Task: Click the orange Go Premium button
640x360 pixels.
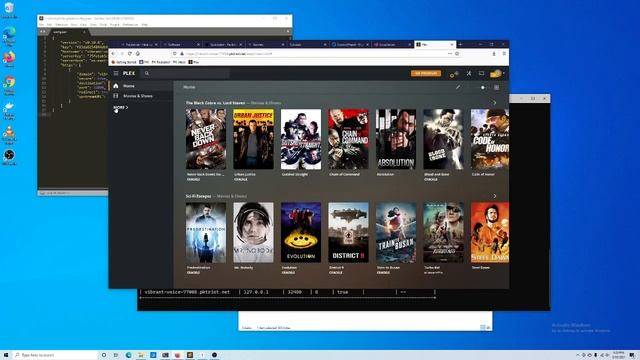Action: coord(426,73)
